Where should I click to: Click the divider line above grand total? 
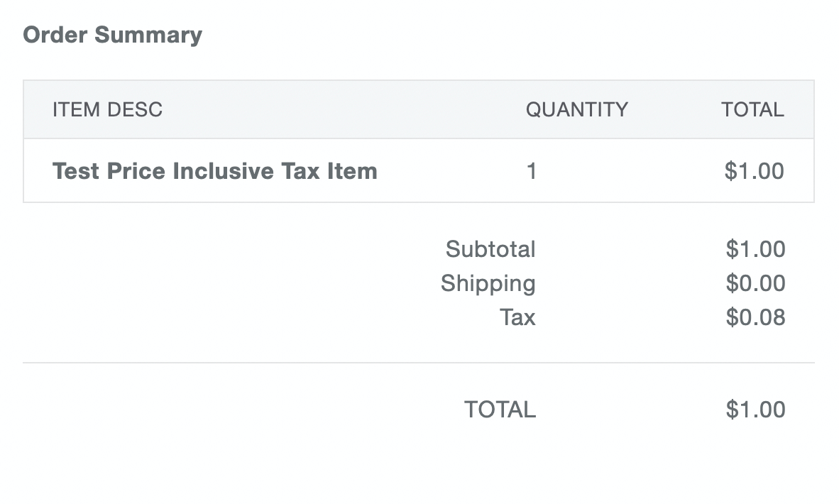[419, 363]
